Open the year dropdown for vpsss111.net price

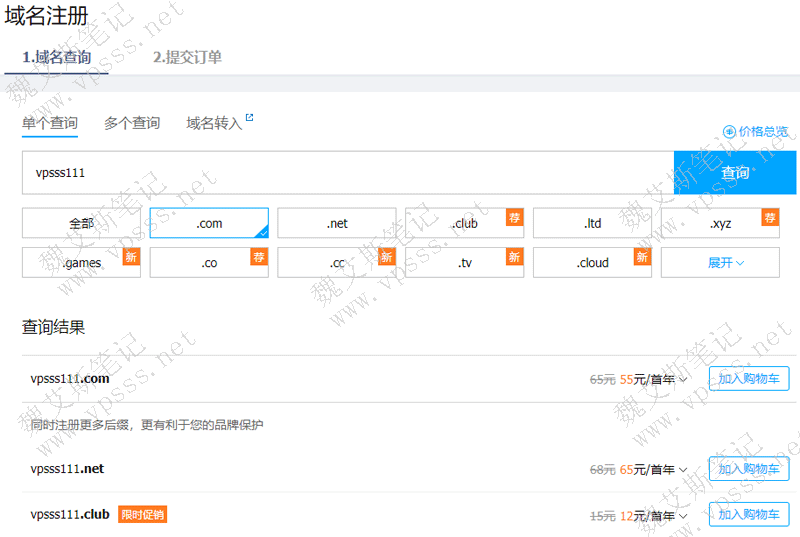(x=683, y=469)
